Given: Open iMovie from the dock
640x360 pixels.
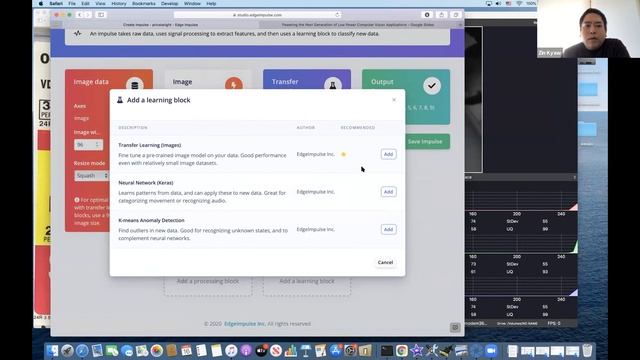Looking at the screenshot, I should pos(416,351).
